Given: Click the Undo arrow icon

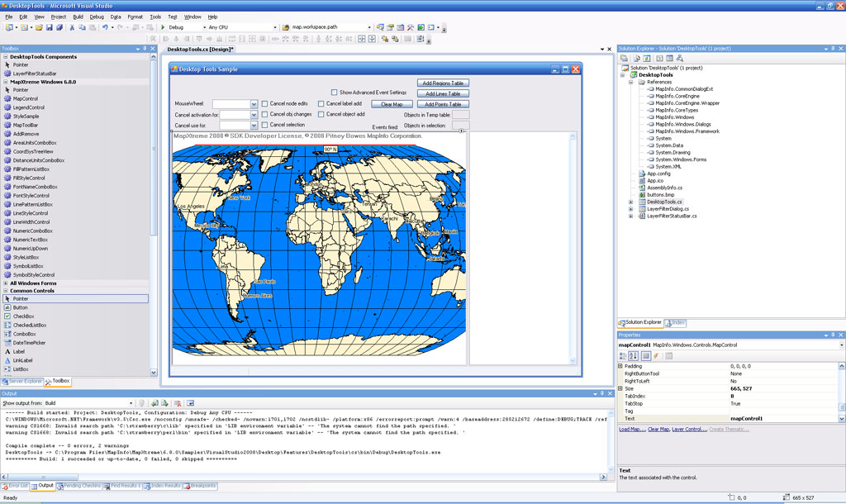Looking at the screenshot, I should [x=105, y=27].
